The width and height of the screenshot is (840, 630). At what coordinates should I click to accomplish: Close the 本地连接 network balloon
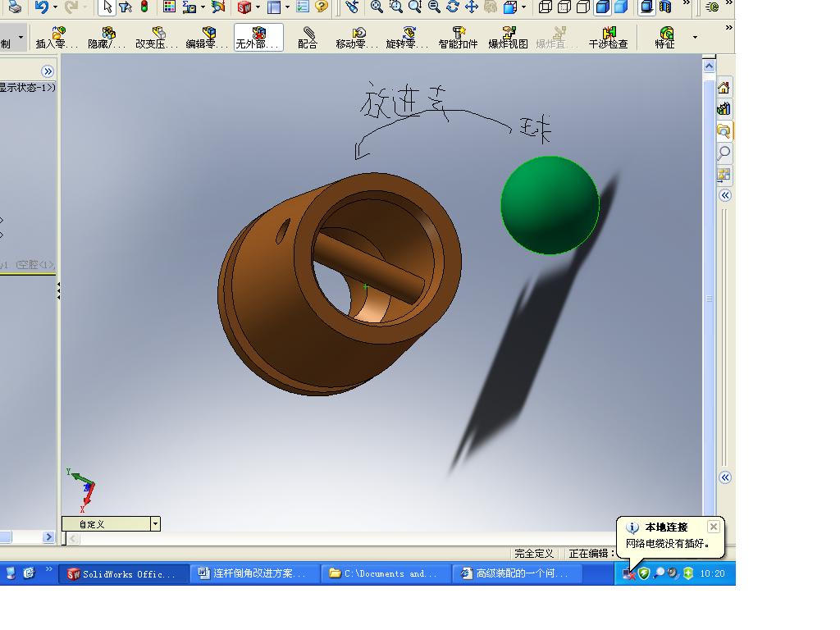(713, 527)
